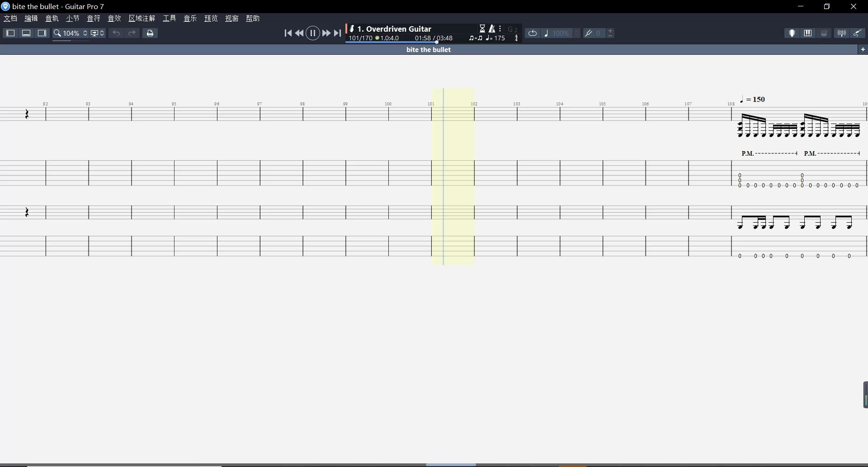Viewport: 868px width, 467px height.
Task: Show the drum kit view
Action: [824, 33]
